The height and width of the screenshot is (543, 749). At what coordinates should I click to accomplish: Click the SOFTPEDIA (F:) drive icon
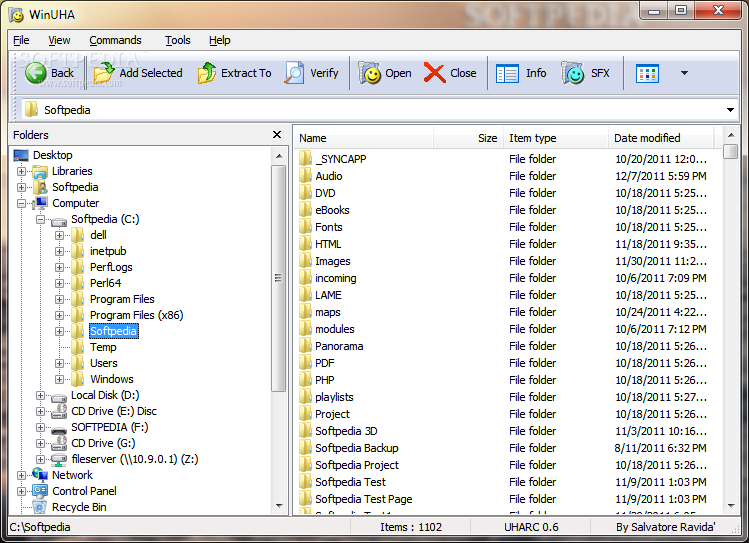[59, 430]
